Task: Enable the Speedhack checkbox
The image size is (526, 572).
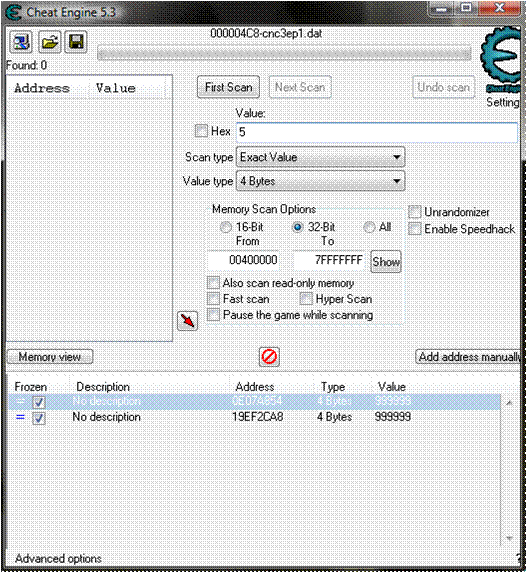Action: [415, 229]
